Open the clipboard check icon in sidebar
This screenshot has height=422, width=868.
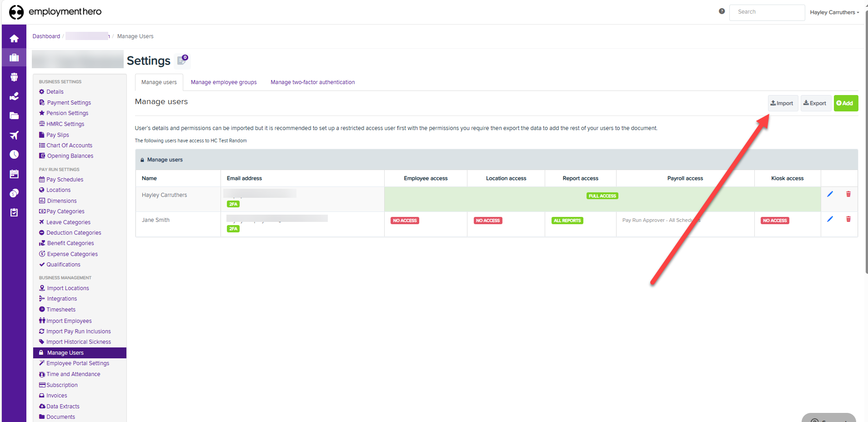(x=14, y=212)
